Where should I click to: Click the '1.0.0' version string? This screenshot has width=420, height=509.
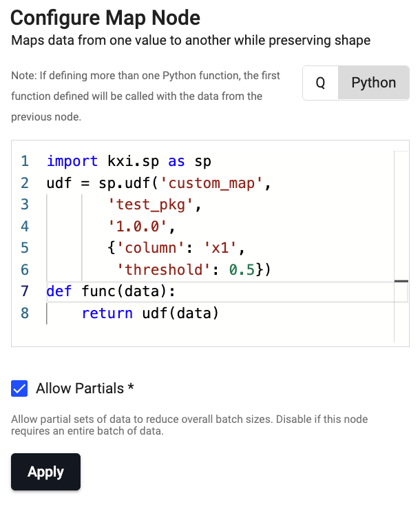tap(138, 226)
